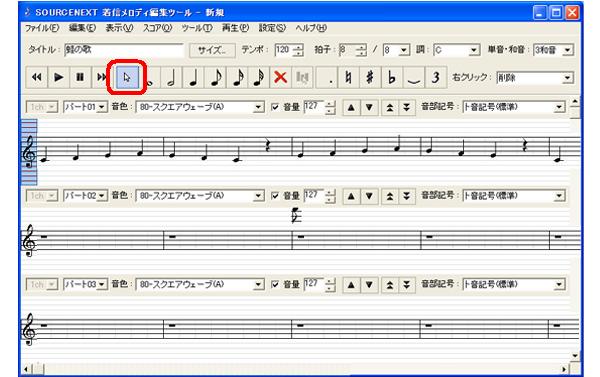Click パート03 double-down arrow button
This screenshot has width=600, height=377.
pos(407,285)
